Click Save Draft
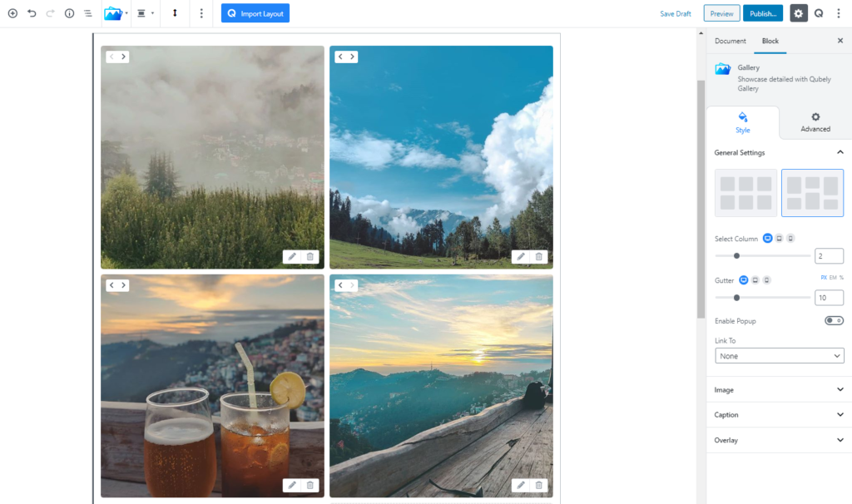The height and width of the screenshot is (504, 852). click(676, 13)
